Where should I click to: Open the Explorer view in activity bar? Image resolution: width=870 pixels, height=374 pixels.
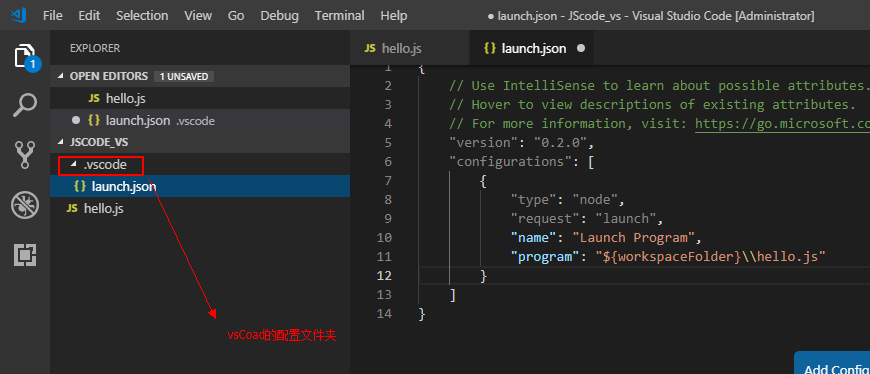25,57
